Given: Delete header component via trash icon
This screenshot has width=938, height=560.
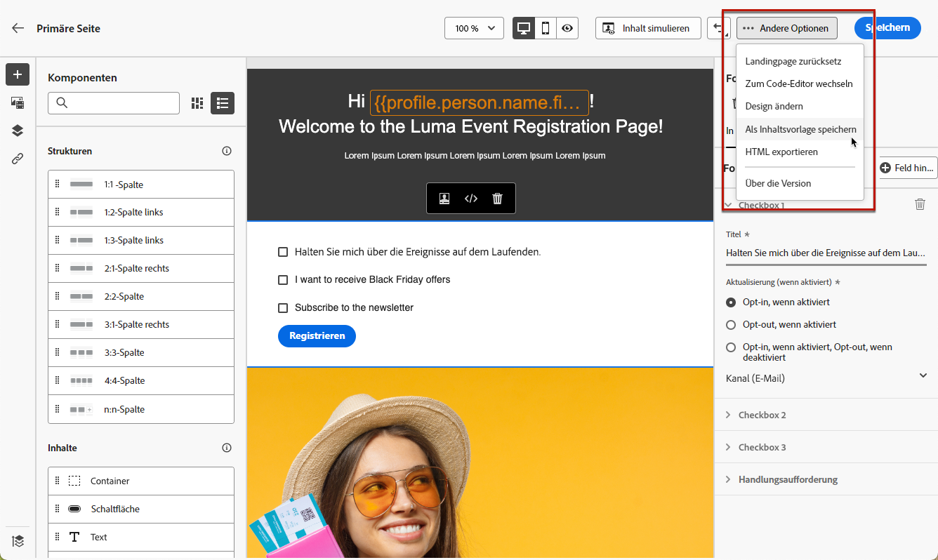Looking at the screenshot, I should (x=498, y=199).
